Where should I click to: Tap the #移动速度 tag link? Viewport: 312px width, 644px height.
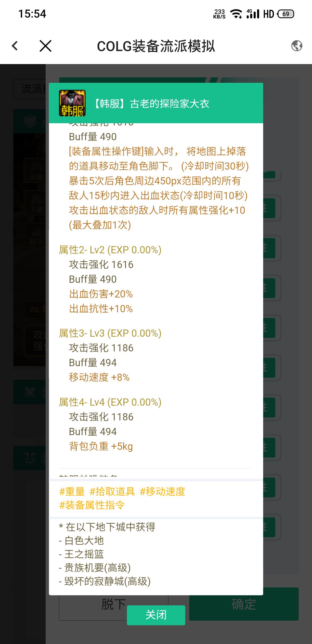(162, 492)
